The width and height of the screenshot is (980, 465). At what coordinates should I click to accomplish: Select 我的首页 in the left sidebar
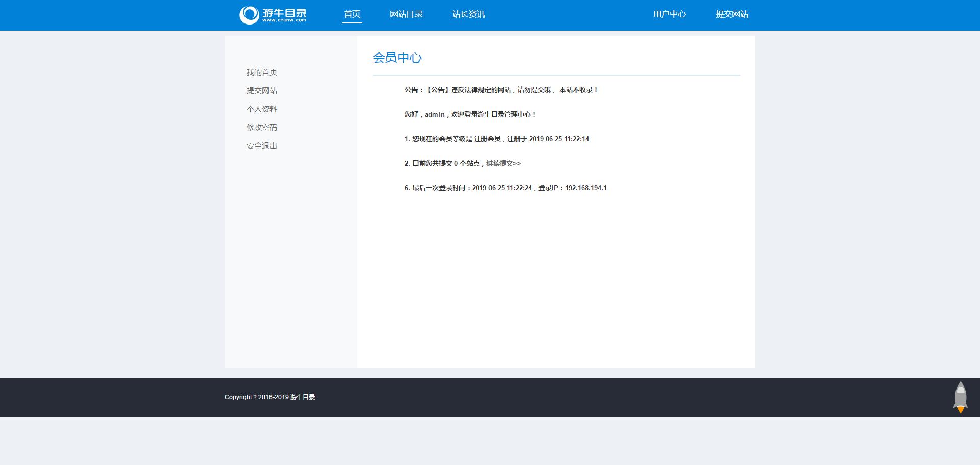pyautogui.click(x=261, y=72)
